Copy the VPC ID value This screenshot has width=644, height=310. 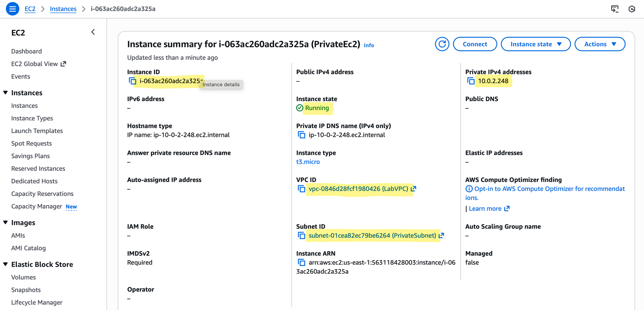(x=301, y=189)
